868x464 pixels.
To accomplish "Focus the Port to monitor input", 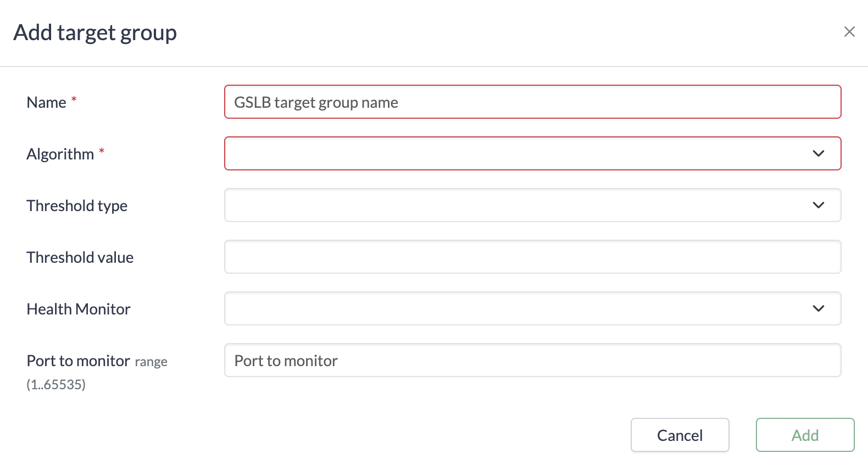I will [532, 361].
